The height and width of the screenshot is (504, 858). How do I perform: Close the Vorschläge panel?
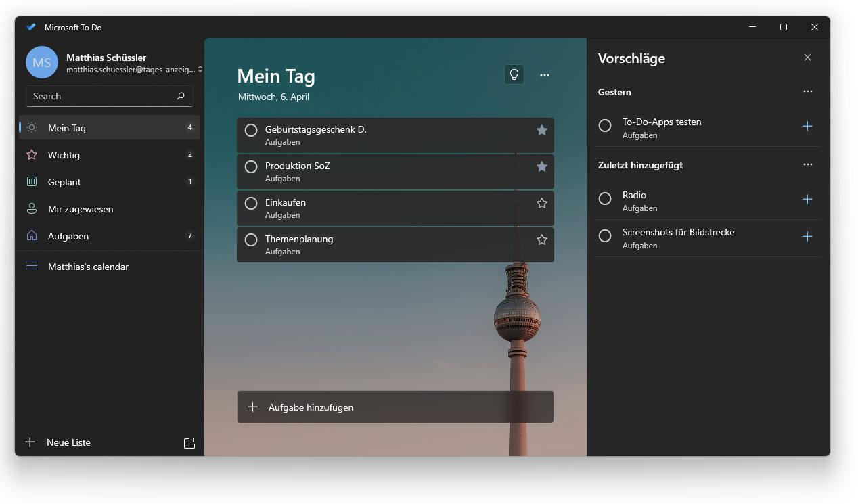coord(807,58)
